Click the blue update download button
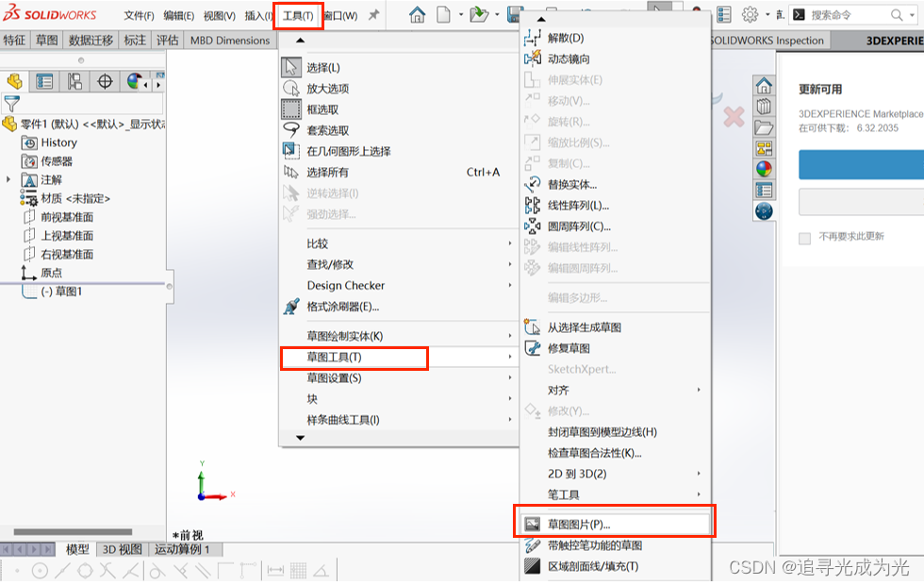Image resolution: width=924 pixels, height=585 pixels. click(861, 164)
